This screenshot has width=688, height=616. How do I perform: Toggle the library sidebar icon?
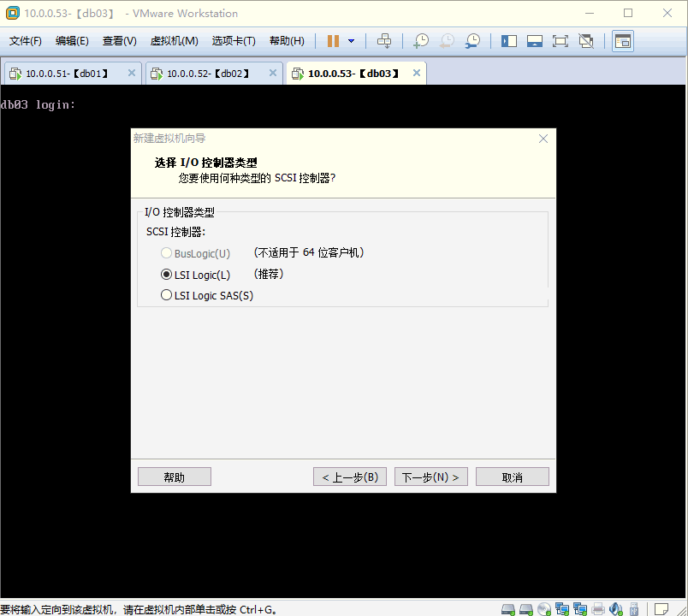click(x=509, y=41)
